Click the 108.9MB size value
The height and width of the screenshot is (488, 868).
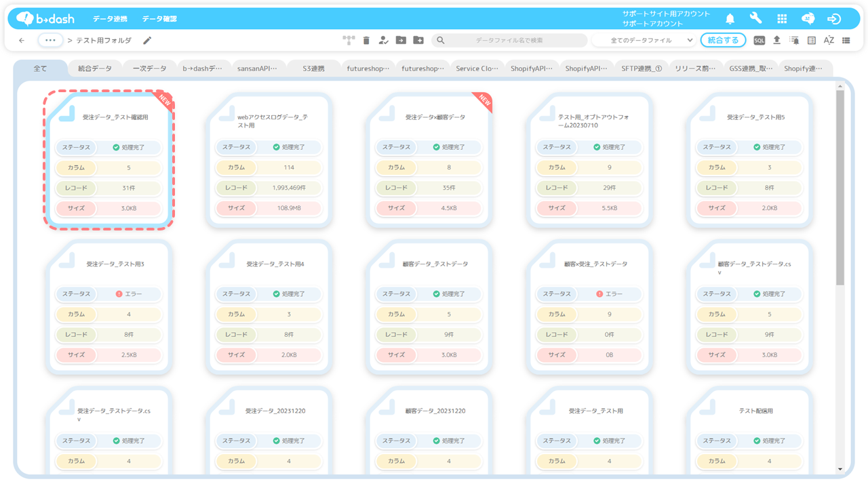tap(289, 208)
